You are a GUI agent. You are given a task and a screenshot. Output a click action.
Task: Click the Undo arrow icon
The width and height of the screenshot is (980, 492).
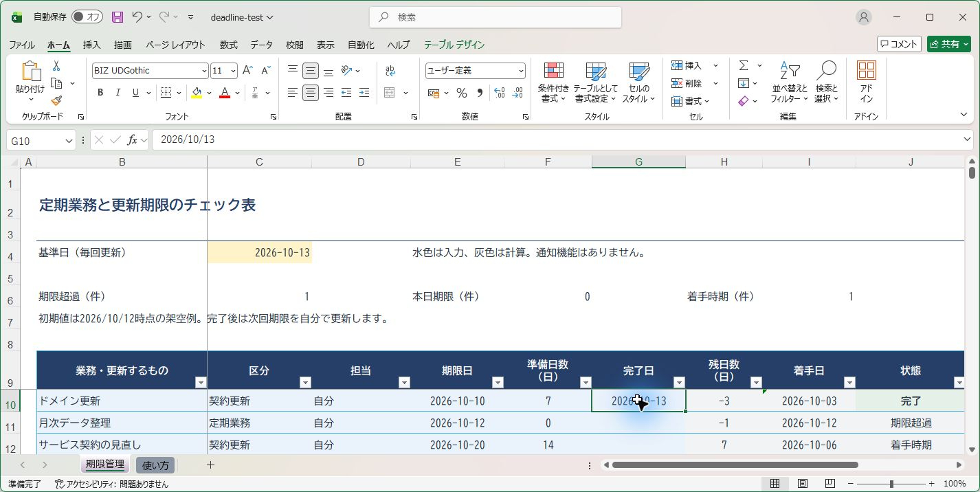(137, 17)
